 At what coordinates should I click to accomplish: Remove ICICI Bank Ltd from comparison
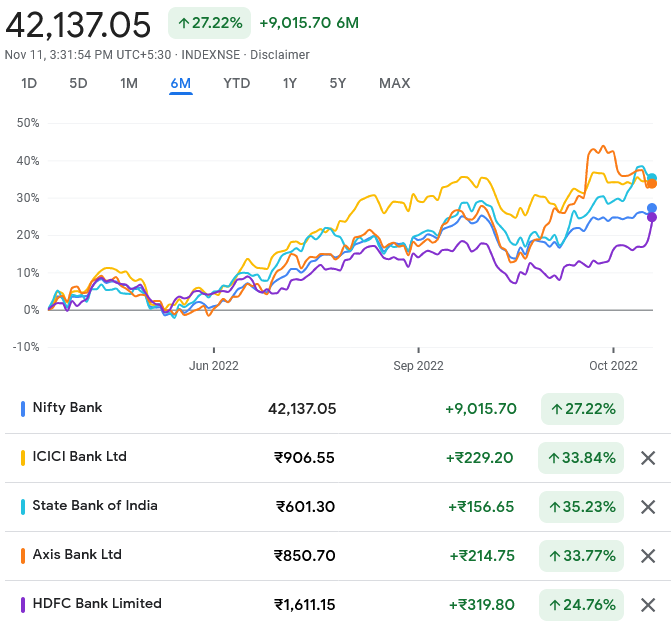click(x=648, y=458)
